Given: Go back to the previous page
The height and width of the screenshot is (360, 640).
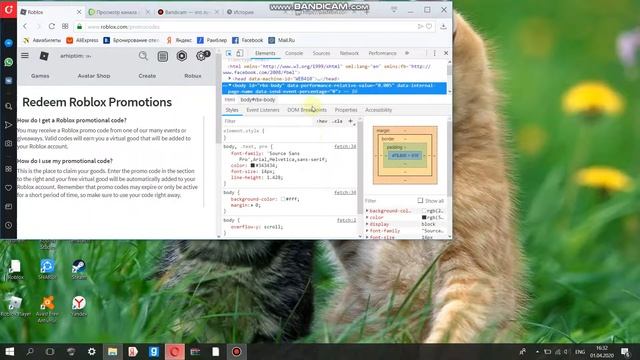Looking at the screenshot, I should pyautogui.click(x=25, y=27).
